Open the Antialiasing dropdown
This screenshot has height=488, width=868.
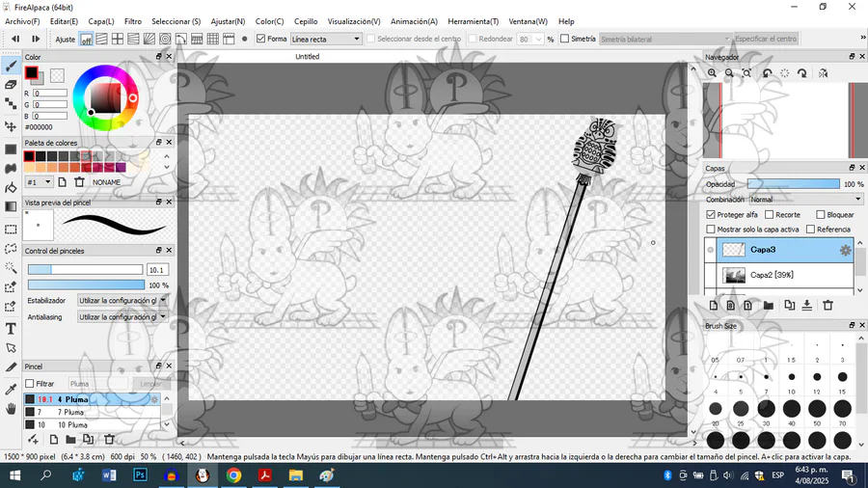[122, 317]
